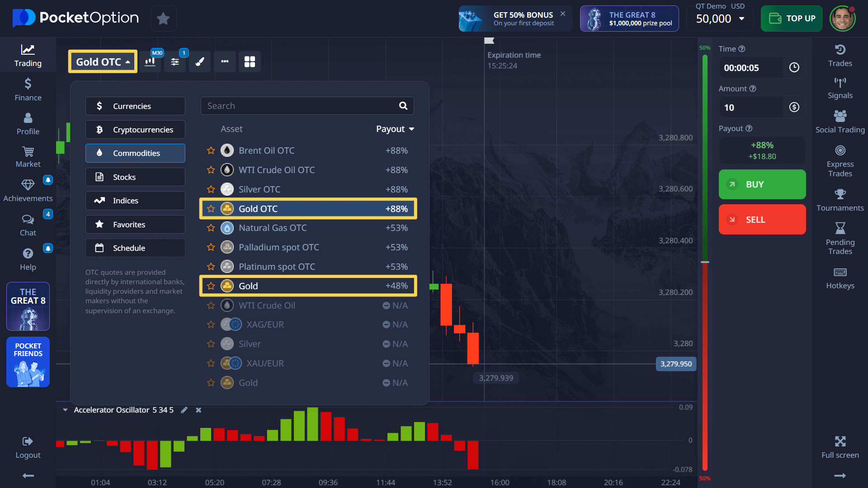Select the drawing brush tool
The image size is (868, 488).
[x=200, y=62]
